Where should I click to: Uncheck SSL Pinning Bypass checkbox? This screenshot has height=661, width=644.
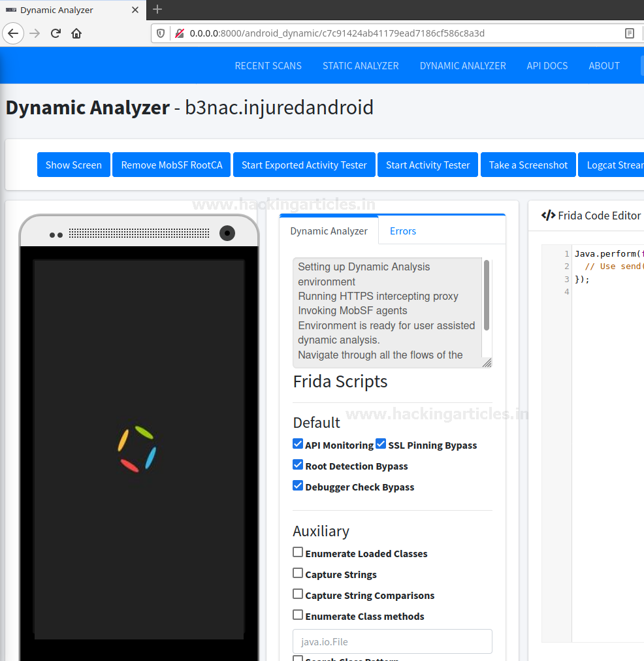[x=381, y=444]
